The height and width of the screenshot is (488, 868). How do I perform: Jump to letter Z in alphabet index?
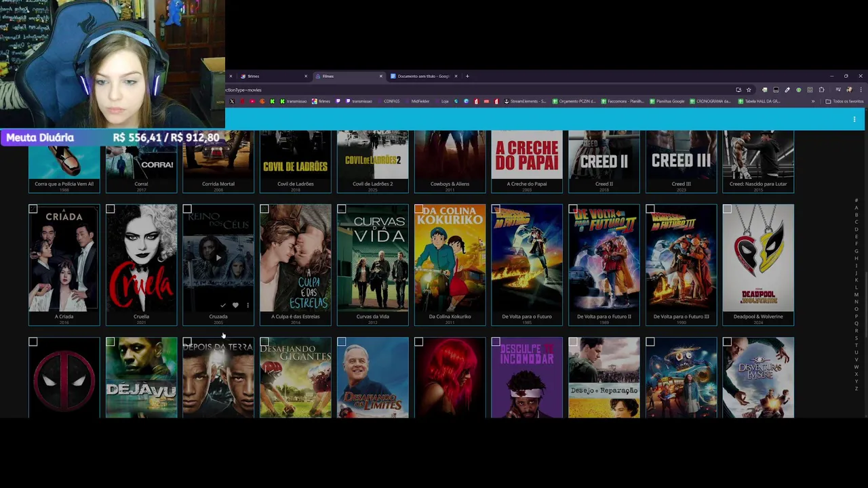tap(856, 388)
